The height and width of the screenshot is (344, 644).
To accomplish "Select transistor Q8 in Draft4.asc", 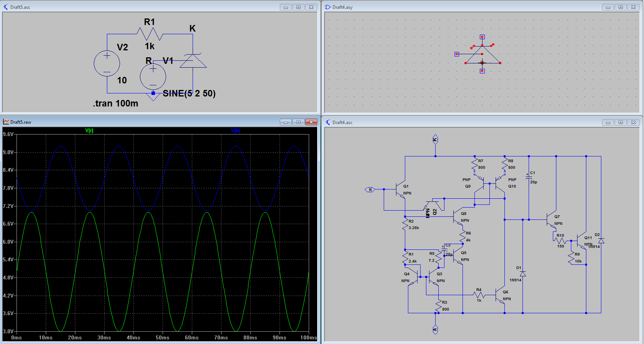I will [458, 217].
